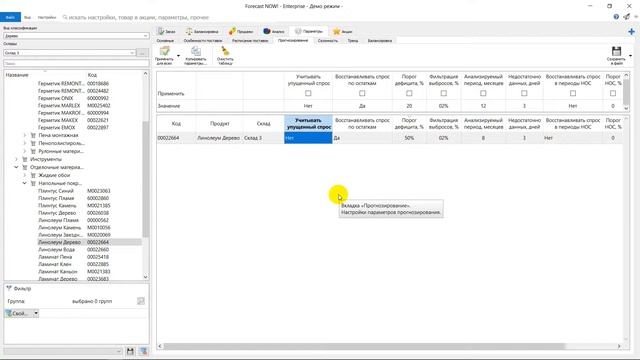The width and height of the screenshot is (640, 360).
Task: Click the search field above the product tree
Action: (76, 64)
